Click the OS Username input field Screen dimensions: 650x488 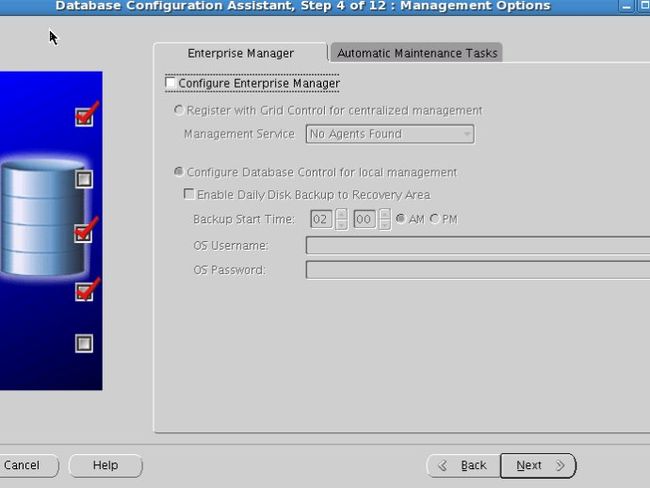point(478,245)
